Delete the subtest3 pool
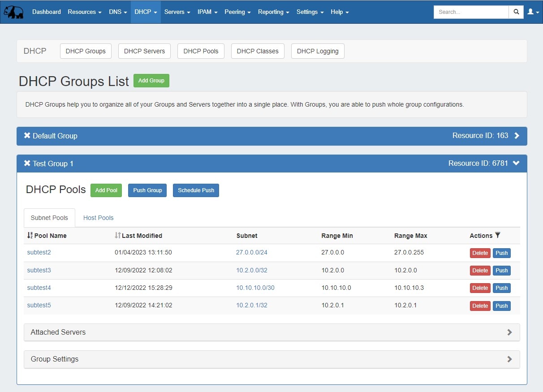 (x=480, y=271)
